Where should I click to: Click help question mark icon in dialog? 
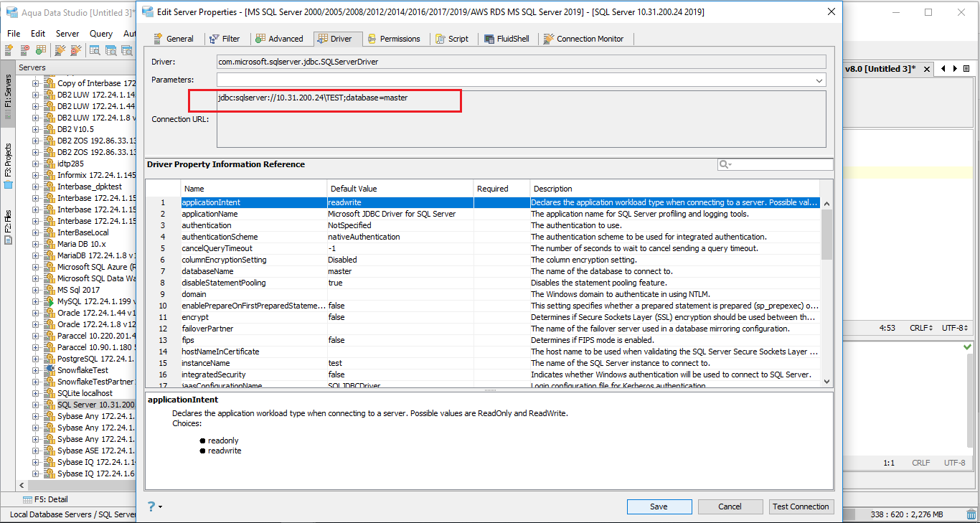point(151,506)
